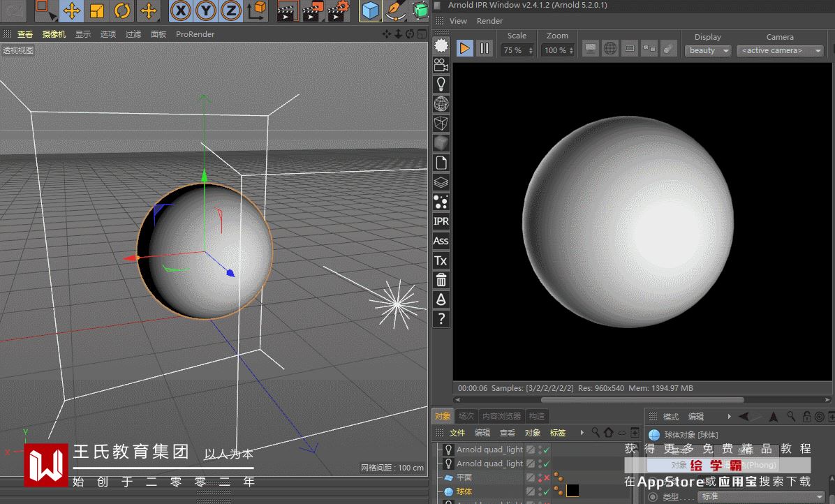Toggle the X axis lock
Image resolution: width=835 pixels, height=504 pixels.
click(x=181, y=10)
